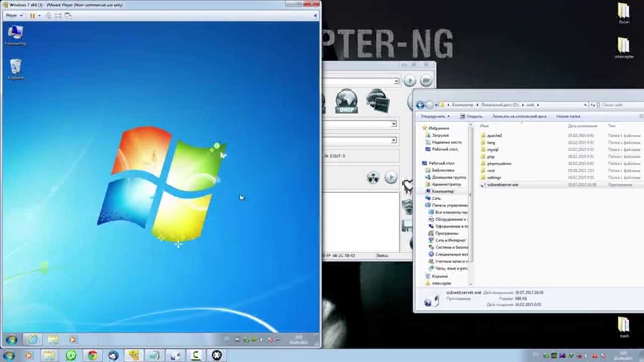Open the Упорядочить menu in Explorer
This screenshot has height=362, width=644.
tap(435, 116)
